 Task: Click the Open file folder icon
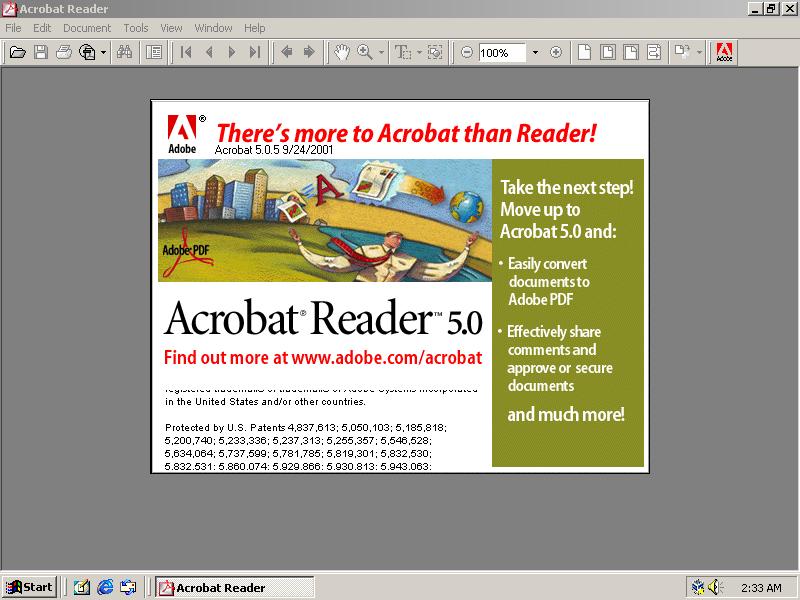(x=18, y=52)
